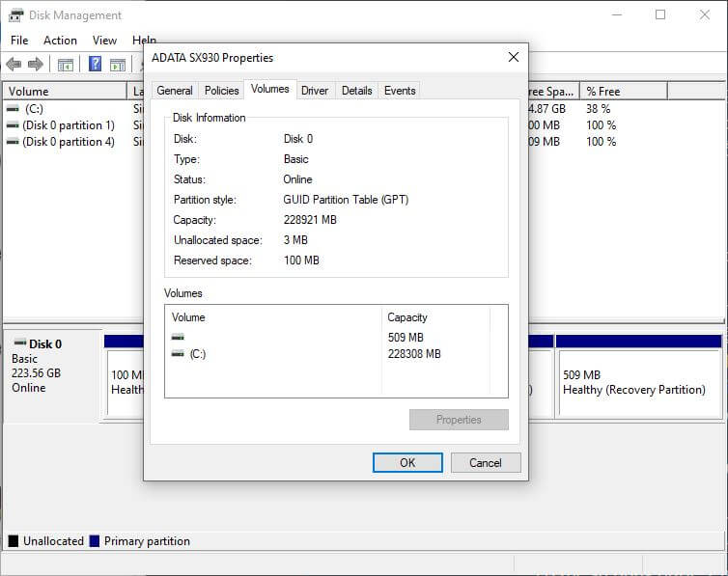Image resolution: width=728 pixels, height=576 pixels.
Task: Minimize the Disk Management window
Action: click(x=617, y=14)
